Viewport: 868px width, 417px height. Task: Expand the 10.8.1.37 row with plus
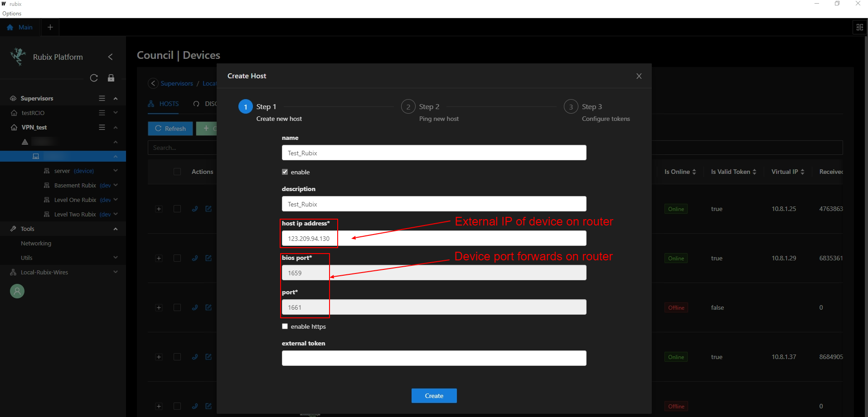pyautogui.click(x=159, y=357)
